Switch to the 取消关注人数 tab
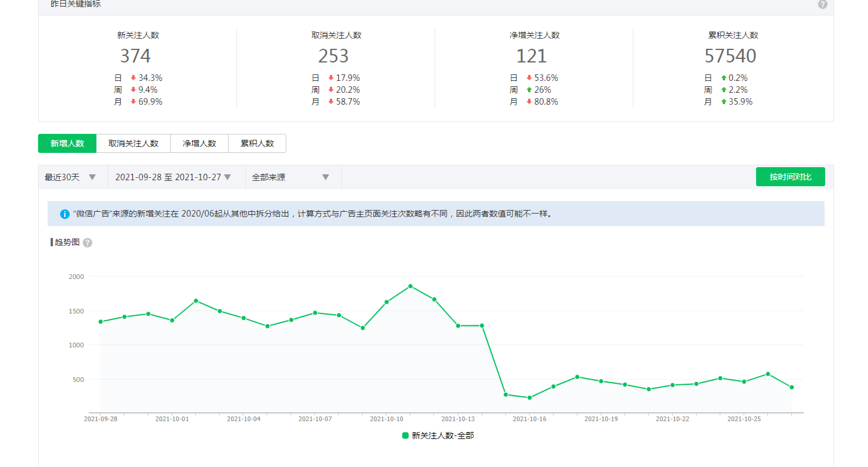Image resolution: width=868 pixels, height=467 pixels. [133, 143]
